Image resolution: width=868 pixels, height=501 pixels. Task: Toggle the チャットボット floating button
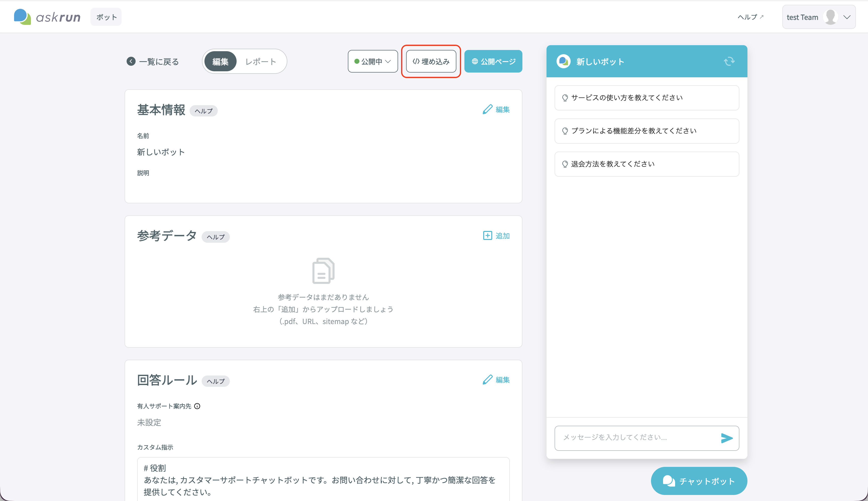point(699,481)
